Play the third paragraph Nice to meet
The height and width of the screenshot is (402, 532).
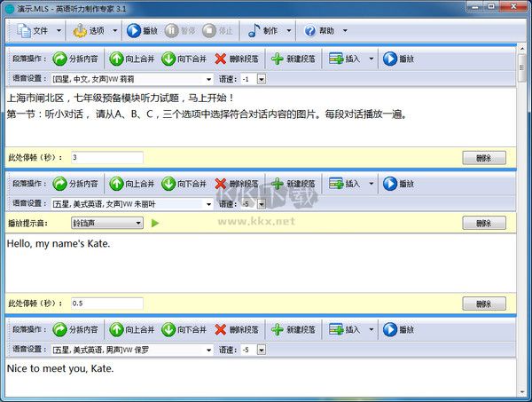(x=399, y=330)
